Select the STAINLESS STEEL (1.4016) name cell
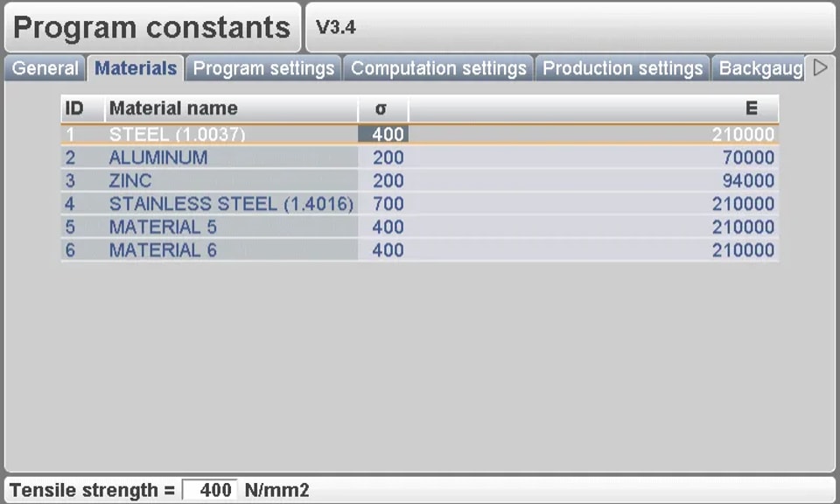The image size is (840, 504). [x=231, y=204]
